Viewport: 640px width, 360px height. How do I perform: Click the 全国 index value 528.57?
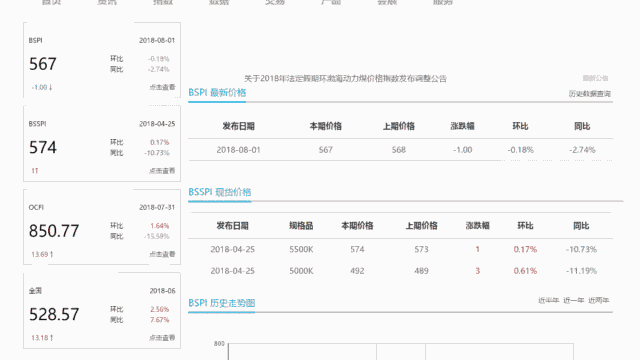click(54, 314)
